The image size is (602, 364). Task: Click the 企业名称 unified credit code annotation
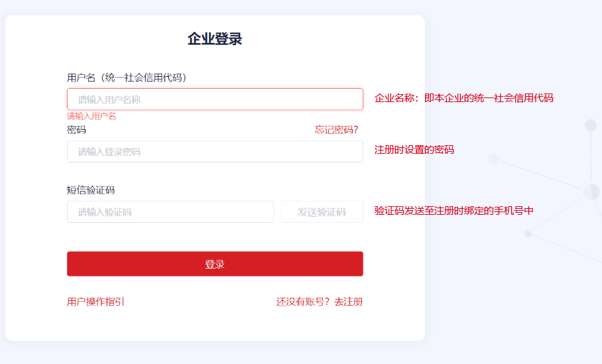(x=464, y=98)
